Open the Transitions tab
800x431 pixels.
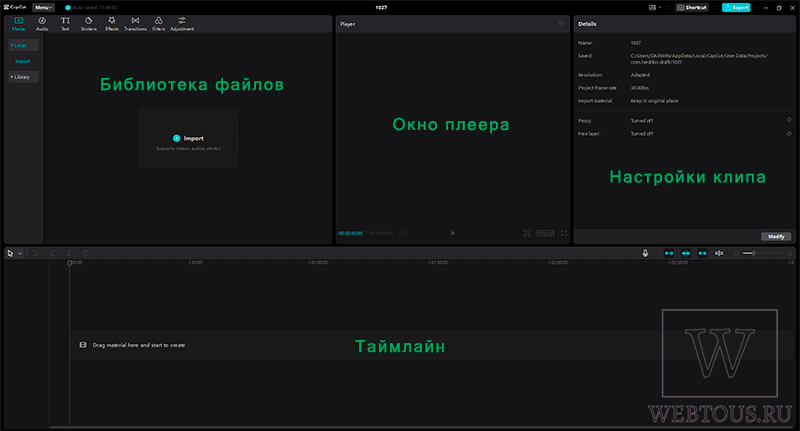pyautogui.click(x=135, y=23)
